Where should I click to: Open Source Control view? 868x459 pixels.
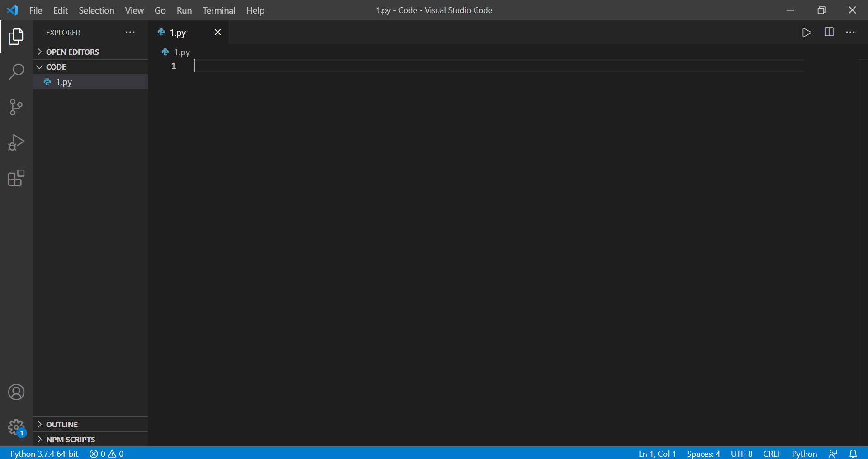click(x=16, y=107)
